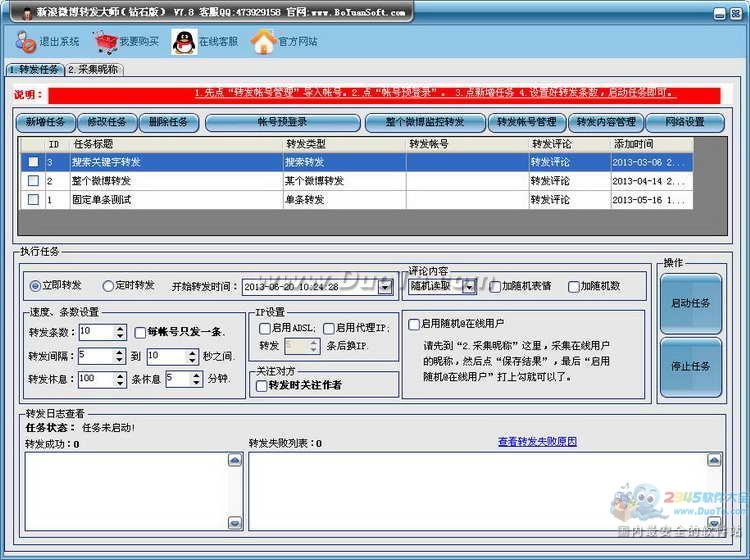Check the box for task 整个微博转发

(x=33, y=181)
